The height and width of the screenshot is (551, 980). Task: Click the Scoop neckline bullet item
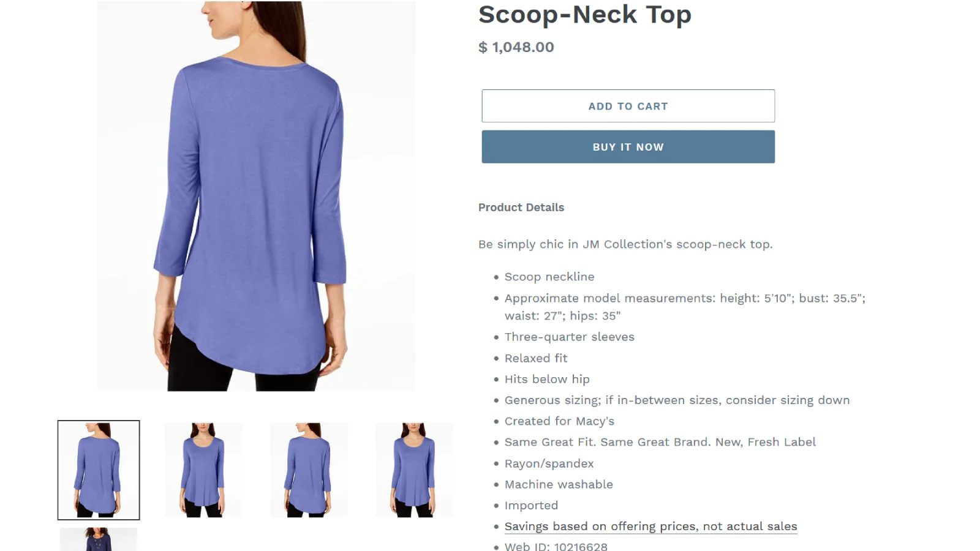pos(549,277)
